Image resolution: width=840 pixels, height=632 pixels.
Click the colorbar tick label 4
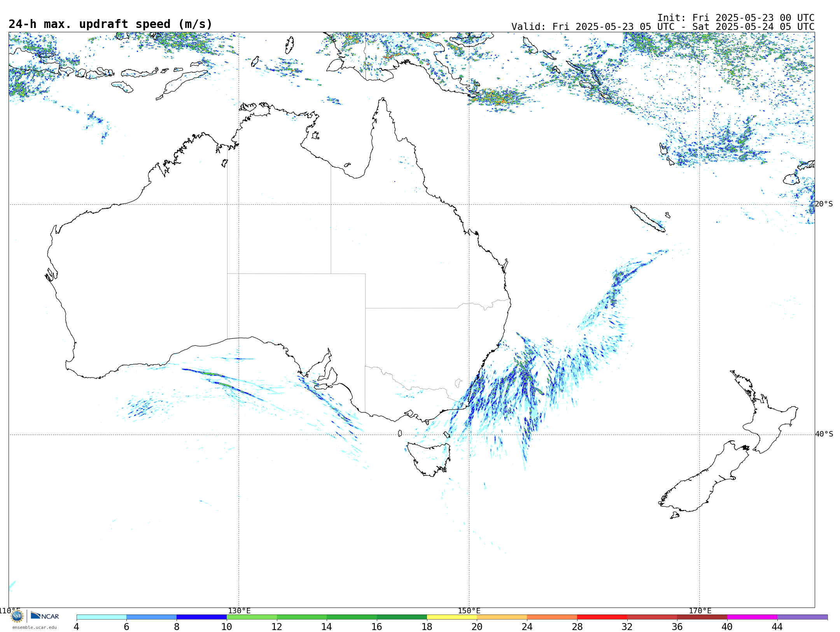[x=77, y=627]
